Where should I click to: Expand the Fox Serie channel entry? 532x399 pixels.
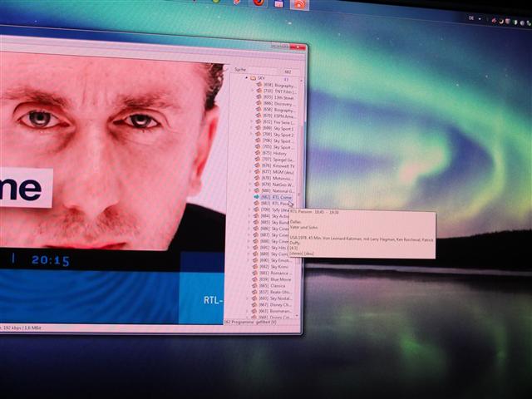pyautogui.click(x=249, y=121)
